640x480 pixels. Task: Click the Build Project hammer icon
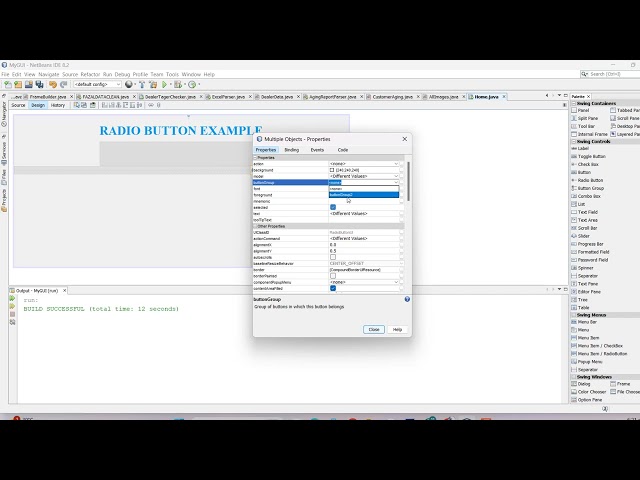[x=142, y=84]
